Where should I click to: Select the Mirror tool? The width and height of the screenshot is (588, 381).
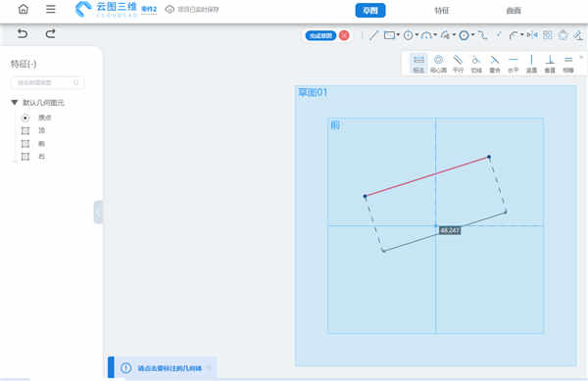[532, 35]
